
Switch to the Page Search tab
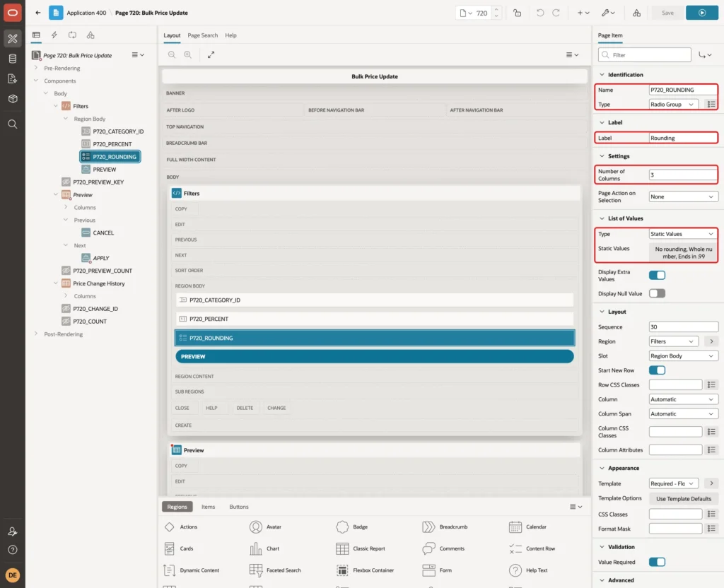click(x=202, y=35)
